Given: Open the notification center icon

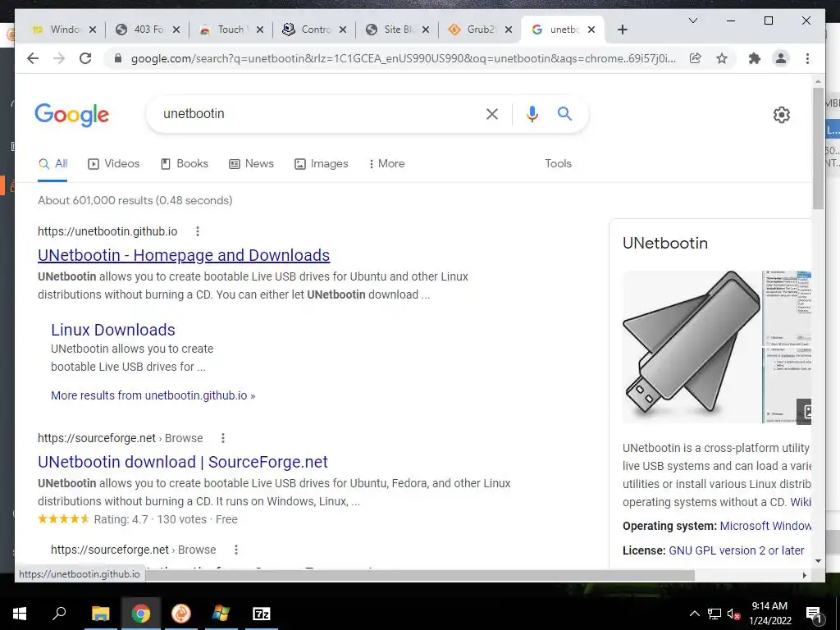Looking at the screenshot, I should 814,614.
